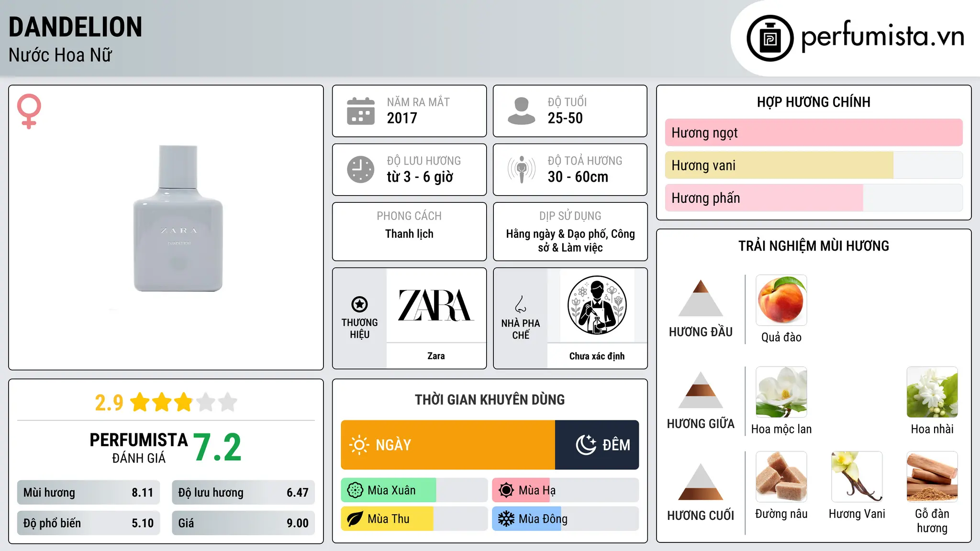The height and width of the screenshot is (551, 980).
Task: Click the perfumista.vn site name
Action: 882,36
